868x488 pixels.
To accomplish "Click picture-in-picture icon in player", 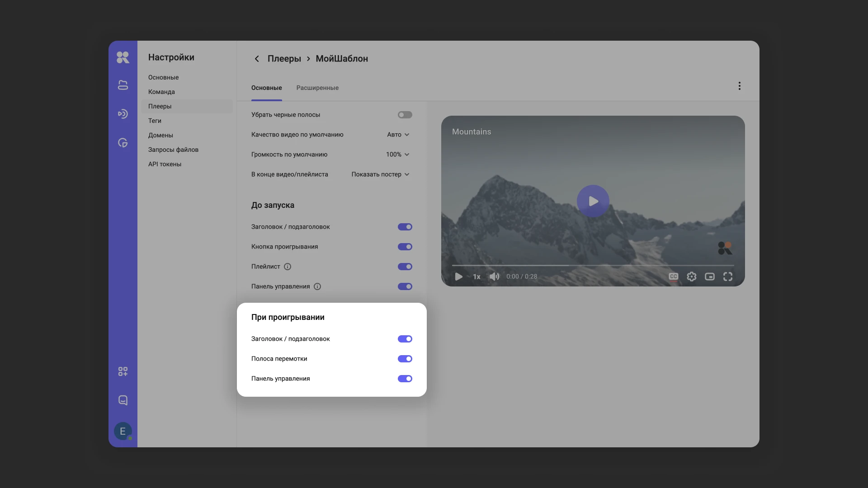I will tap(709, 277).
